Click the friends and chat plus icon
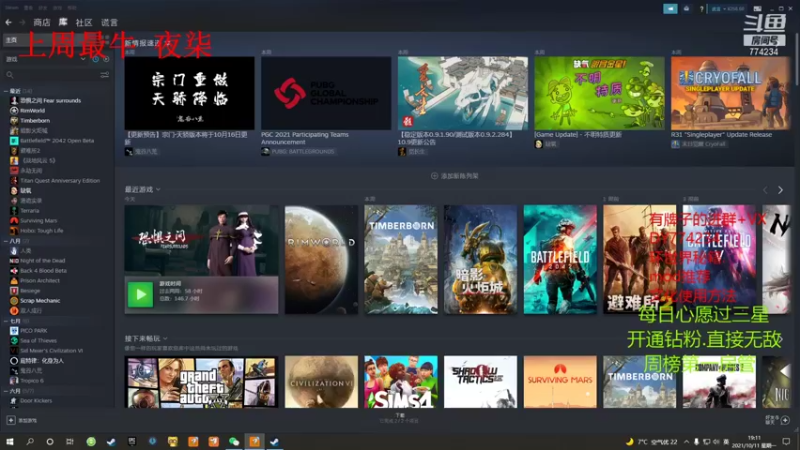 click(785, 420)
